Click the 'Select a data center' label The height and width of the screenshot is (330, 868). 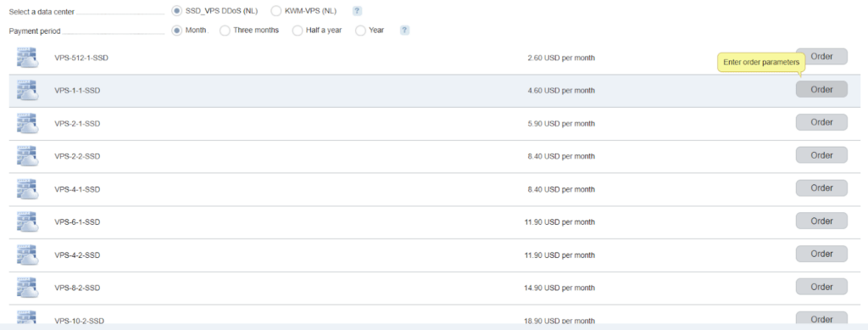42,12
